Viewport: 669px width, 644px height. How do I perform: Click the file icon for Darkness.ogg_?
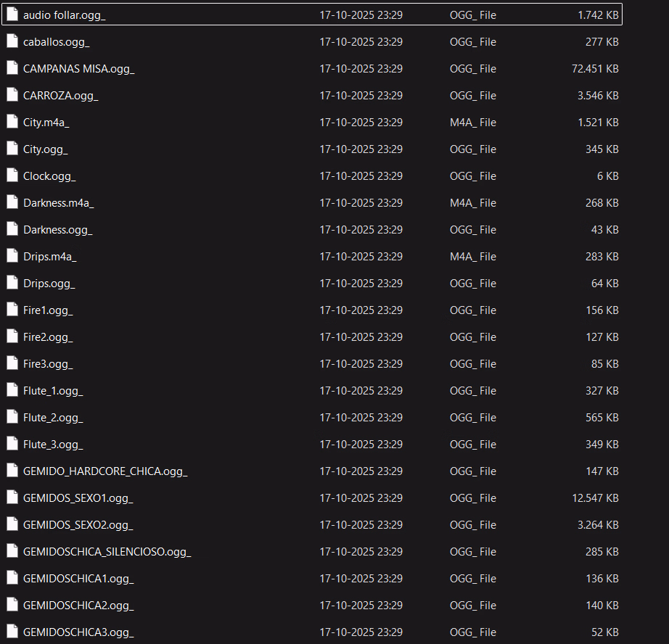[12, 229]
